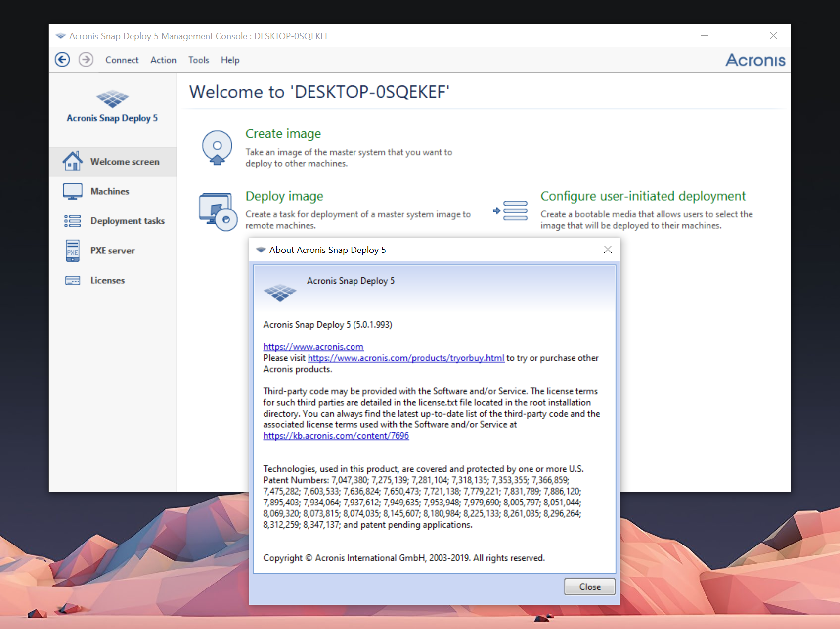
Task: Click the logo icon inside About dialog
Action: (x=280, y=293)
